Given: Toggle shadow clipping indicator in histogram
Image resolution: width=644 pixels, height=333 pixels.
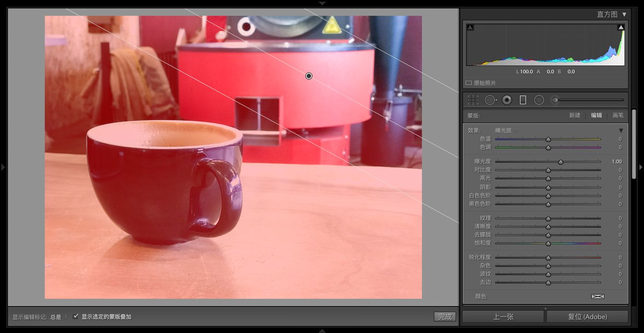Looking at the screenshot, I should tap(470, 28).
